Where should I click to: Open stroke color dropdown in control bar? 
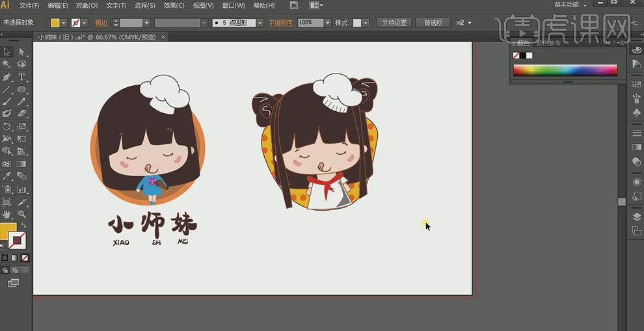85,23
